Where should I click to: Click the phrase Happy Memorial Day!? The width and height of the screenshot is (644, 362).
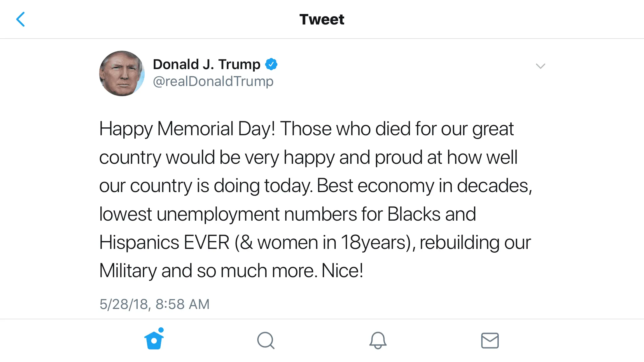click(187, 129)
